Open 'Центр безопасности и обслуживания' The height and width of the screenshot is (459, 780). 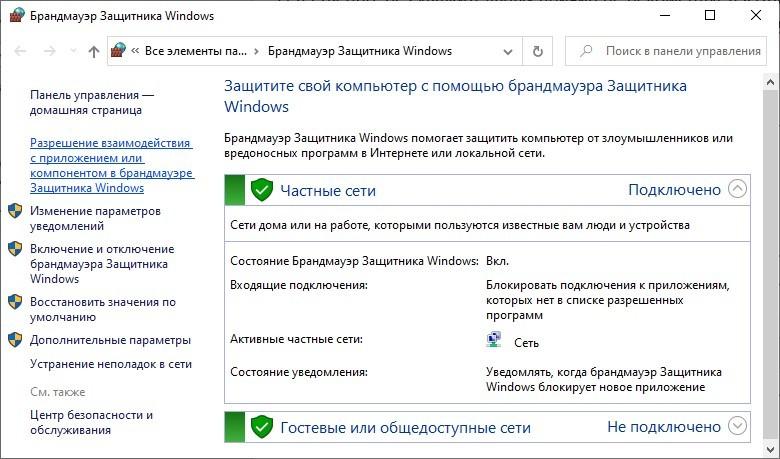click(x=91, y=422)
